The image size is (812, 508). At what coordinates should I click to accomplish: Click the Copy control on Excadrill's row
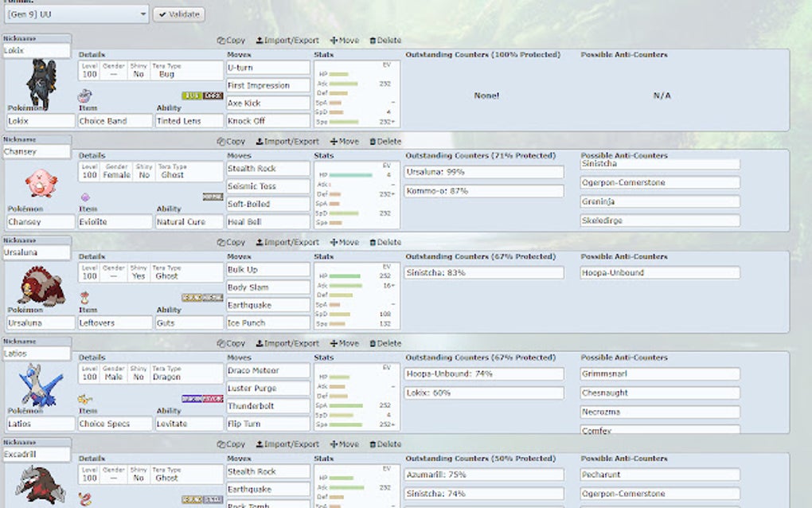[x=231, y=444]
